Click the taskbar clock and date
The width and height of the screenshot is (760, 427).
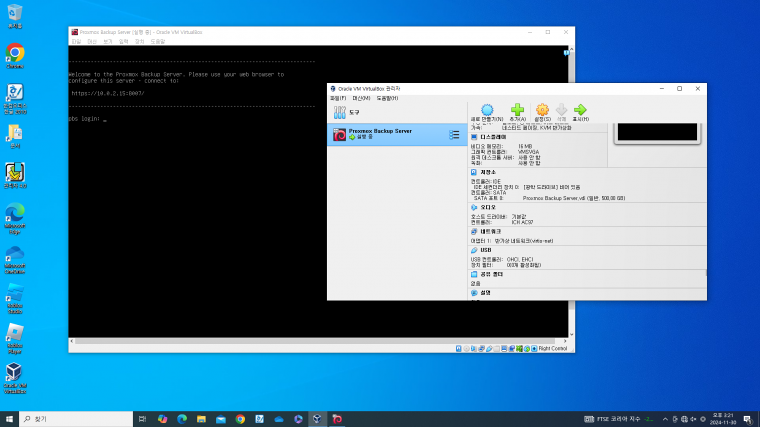pyautogui.click(x=723, y=419)
